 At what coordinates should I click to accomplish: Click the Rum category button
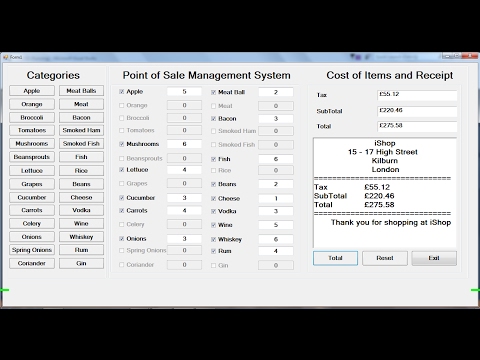pos(81,250)
